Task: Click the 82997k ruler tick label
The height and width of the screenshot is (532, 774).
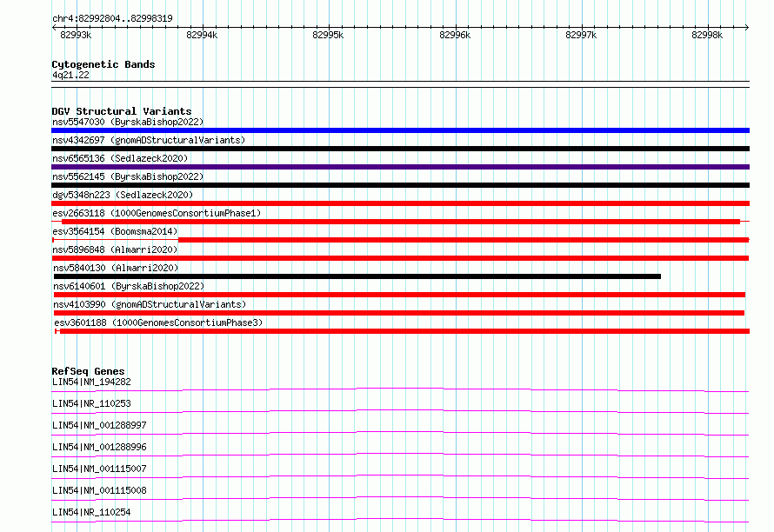Action: (x=581, y=35)
